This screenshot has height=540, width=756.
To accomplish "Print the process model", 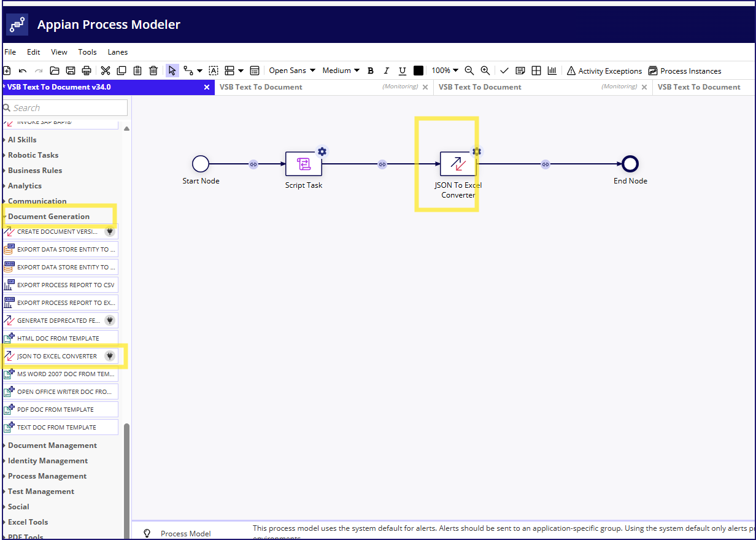I will coord(87,71).
